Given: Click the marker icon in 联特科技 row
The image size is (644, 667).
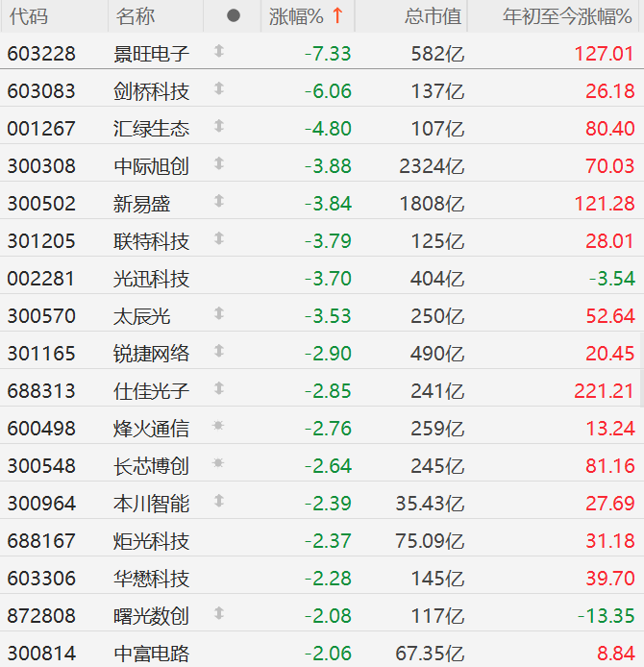Looking at the screenshot, I should point(218,238).
